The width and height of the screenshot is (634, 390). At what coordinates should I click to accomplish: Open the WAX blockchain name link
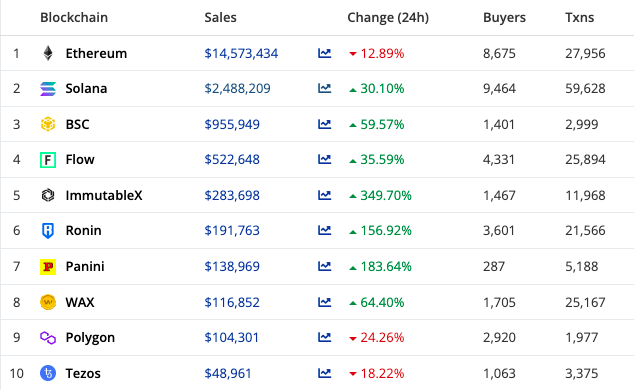(x=80, y=302)
